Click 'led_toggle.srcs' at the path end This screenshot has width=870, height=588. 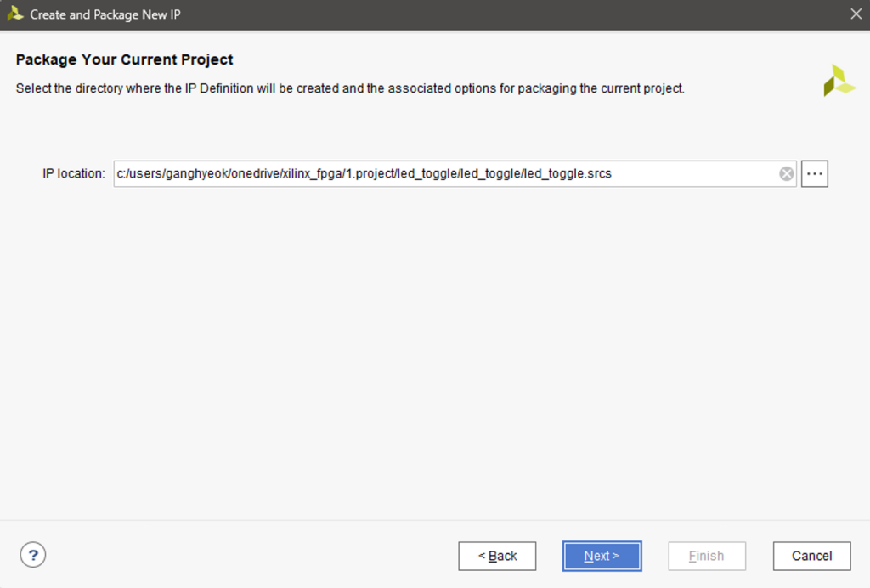[x=568, y=174]
